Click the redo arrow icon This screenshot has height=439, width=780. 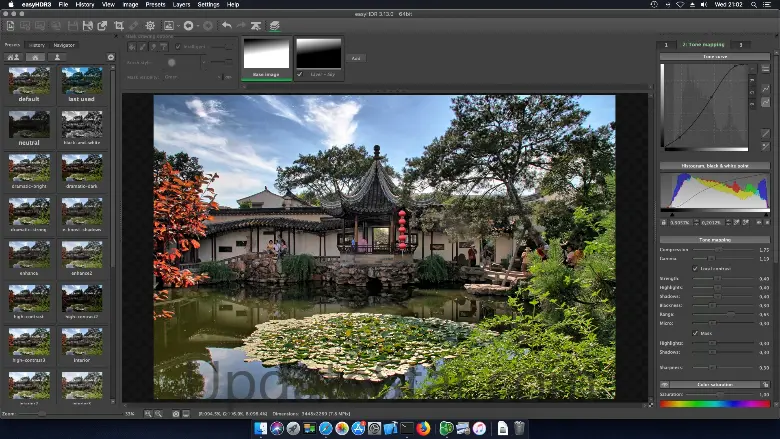(241, 25)
